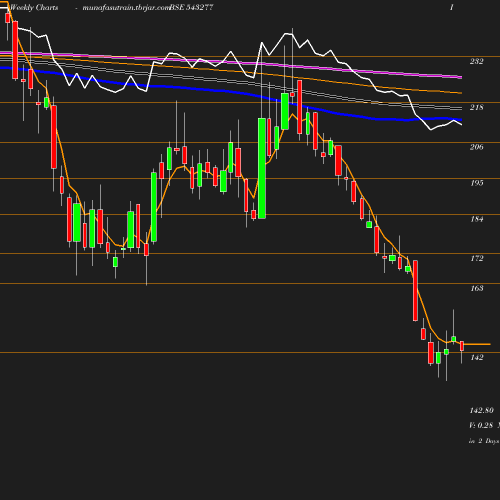Click the 'in 2 Days' text
Viewport: 500px width, 500px height.
[484, 441]
